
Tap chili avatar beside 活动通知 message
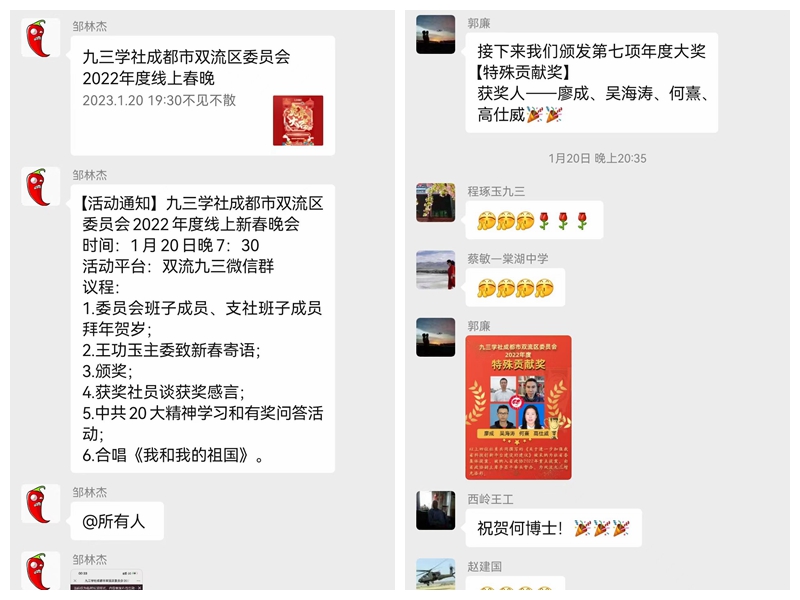pyautogui.click(x=41, y=187)
